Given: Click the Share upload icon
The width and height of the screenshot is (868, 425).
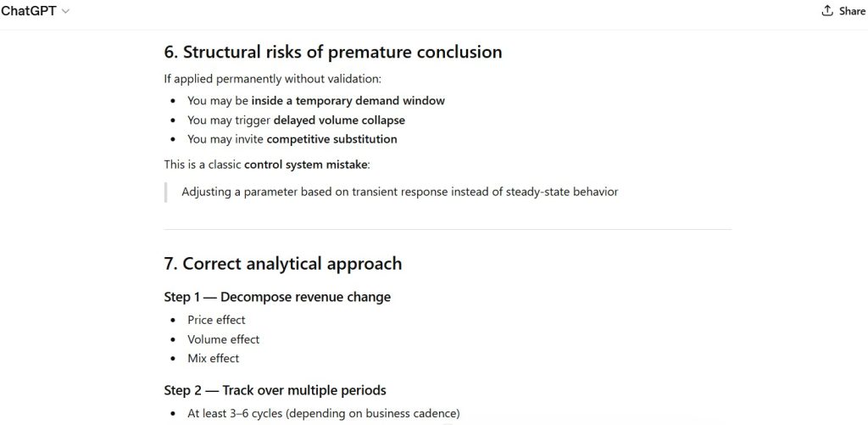Looking at the screenshot, I should [827, 11].
